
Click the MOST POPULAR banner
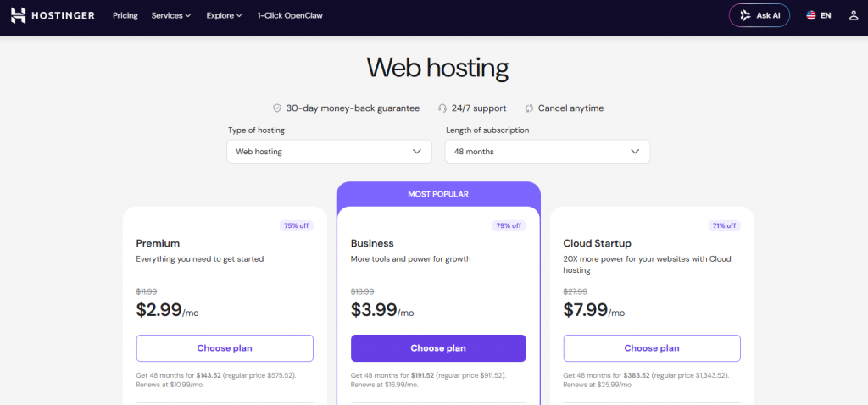click(x=438, y=194)
